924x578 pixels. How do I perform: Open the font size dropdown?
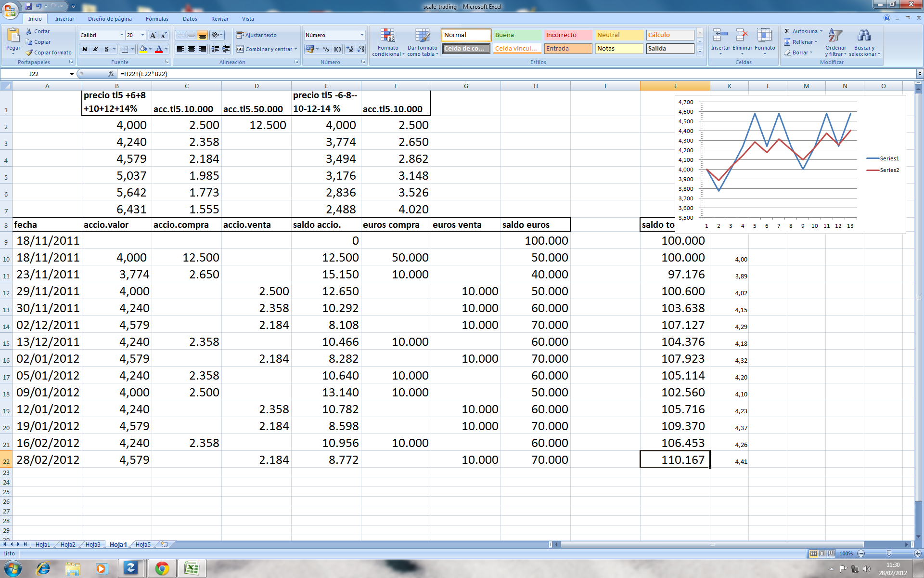142,35
